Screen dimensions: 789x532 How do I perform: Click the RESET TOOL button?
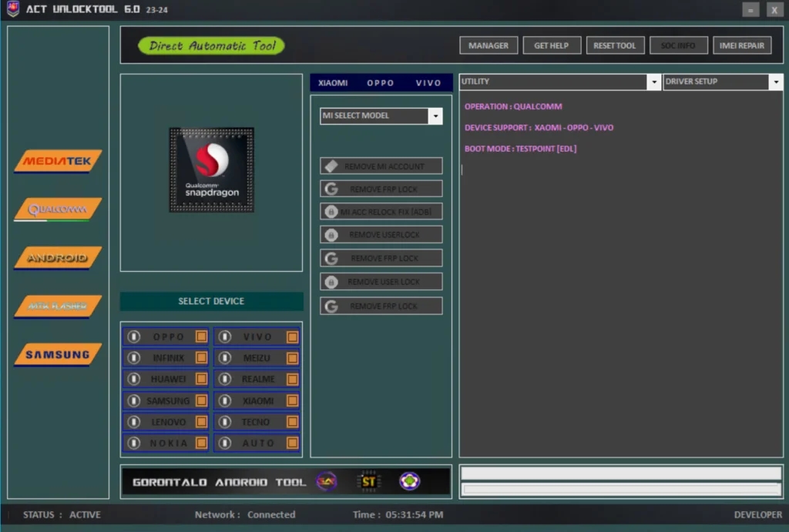615,45
